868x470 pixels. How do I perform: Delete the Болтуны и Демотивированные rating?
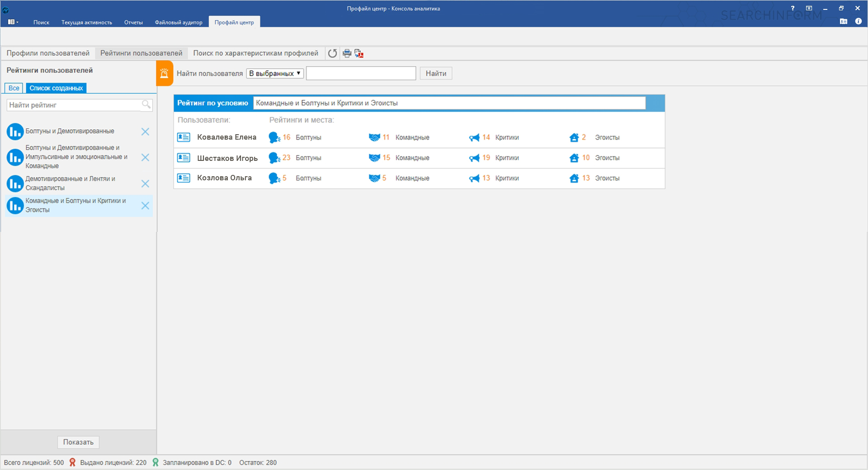[x=145, y=132]
